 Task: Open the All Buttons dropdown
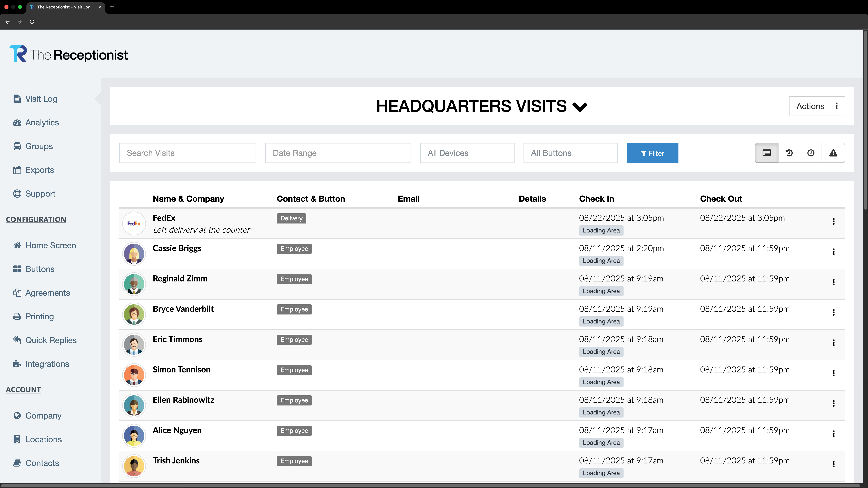570,153
